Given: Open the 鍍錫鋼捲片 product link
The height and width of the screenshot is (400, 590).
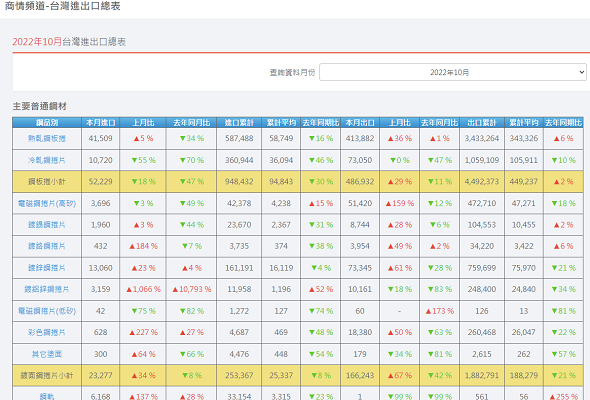Looking at the screenshot, I should click(x=47, y=225).
